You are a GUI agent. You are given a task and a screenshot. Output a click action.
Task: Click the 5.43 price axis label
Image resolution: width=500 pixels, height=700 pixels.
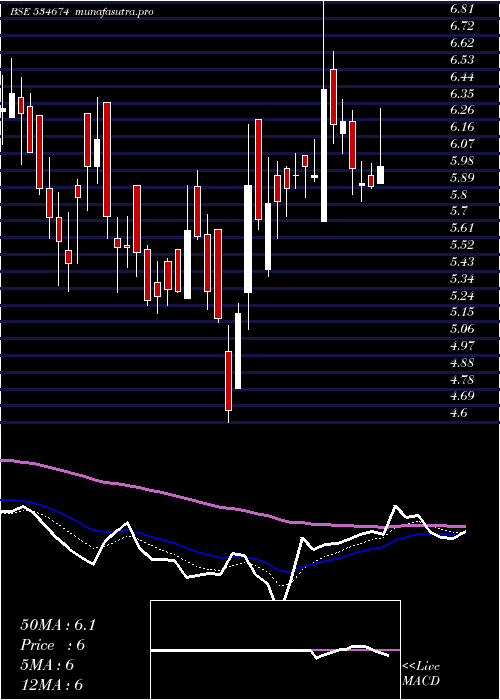pyautogui.click(x=462, y=262)
